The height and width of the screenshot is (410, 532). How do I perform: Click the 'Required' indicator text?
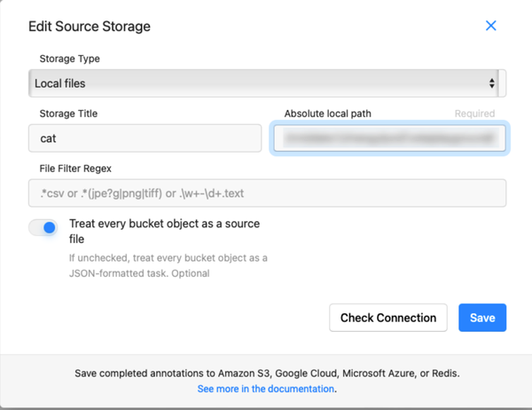tap(474, 114)
